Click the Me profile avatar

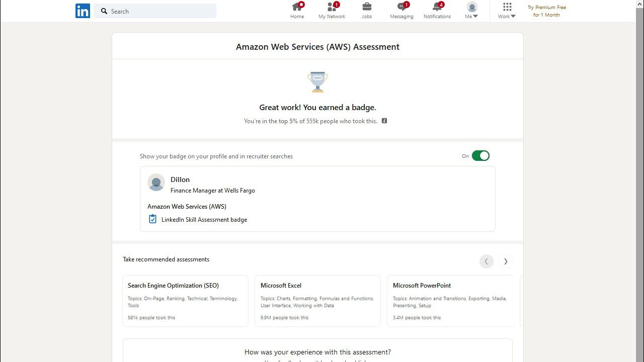coord(472,7)
